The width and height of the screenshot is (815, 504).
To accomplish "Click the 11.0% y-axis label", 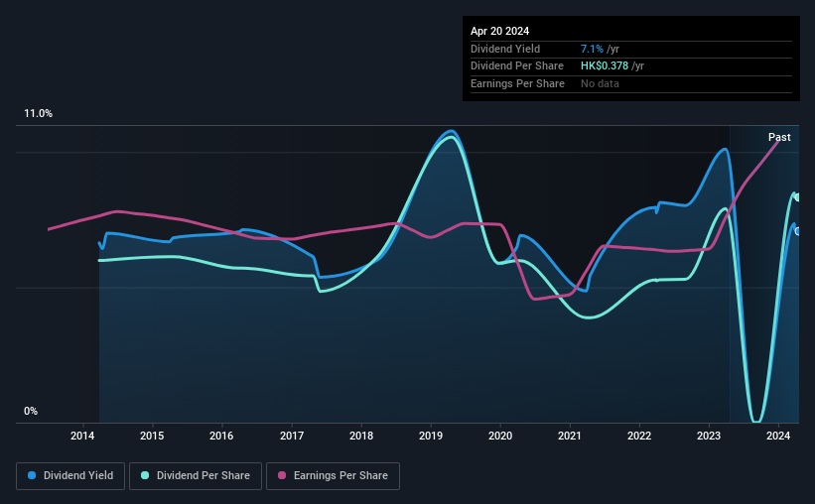I will click(39, 114).
